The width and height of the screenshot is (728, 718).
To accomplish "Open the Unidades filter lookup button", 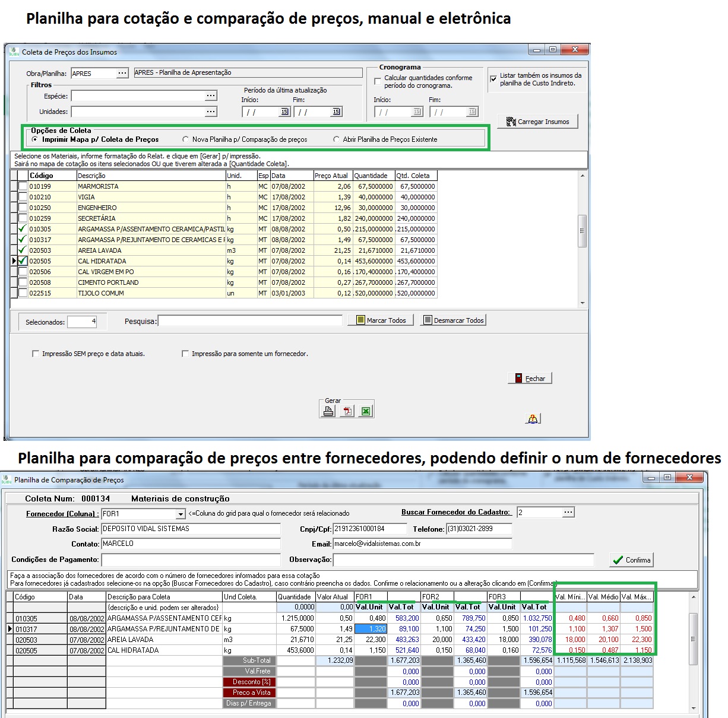I will (x=211, y=112).
